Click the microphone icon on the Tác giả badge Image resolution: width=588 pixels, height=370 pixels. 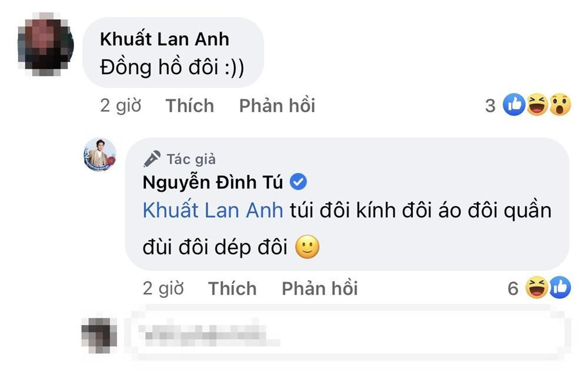pos(153,157)
